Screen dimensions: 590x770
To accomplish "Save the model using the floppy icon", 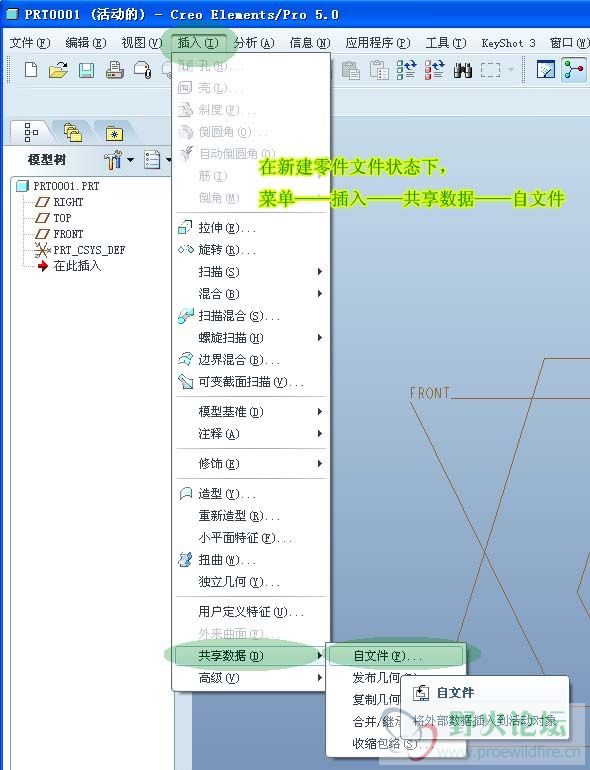I will tap(87, 70).
